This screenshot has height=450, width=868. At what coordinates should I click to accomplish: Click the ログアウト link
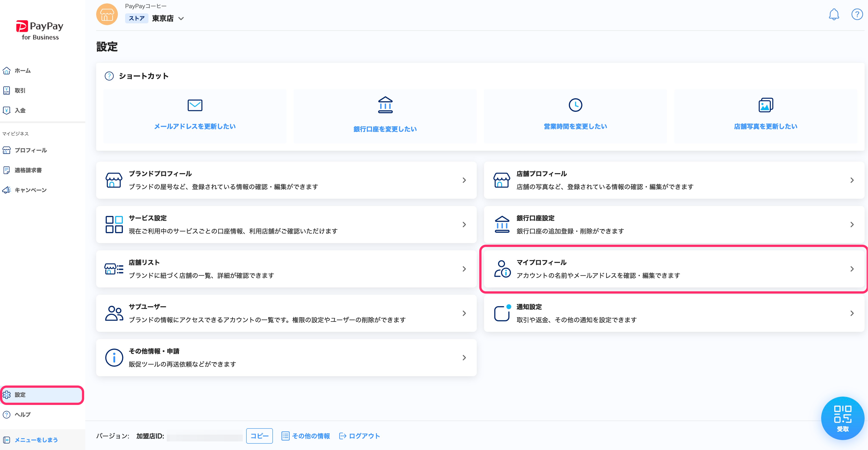point(360,436)
